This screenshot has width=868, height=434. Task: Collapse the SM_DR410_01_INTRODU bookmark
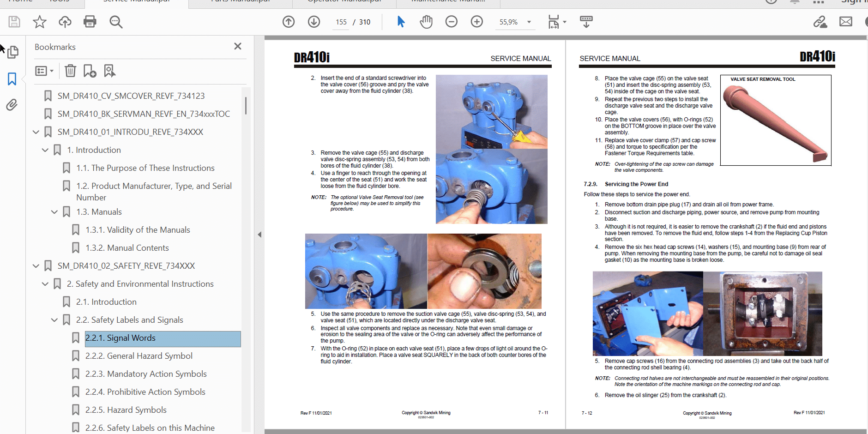pyautogui.click(x=36, y=132)
